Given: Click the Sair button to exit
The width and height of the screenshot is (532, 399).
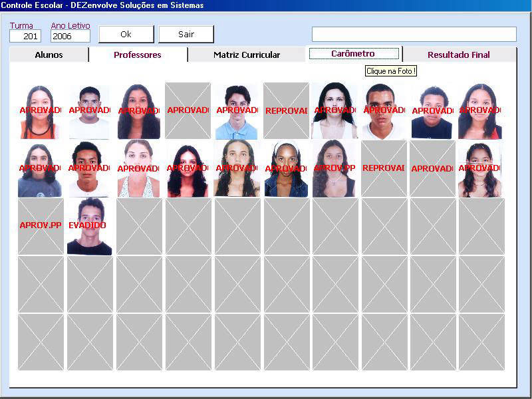Looking at the screenshot, I should click(186, 34).
